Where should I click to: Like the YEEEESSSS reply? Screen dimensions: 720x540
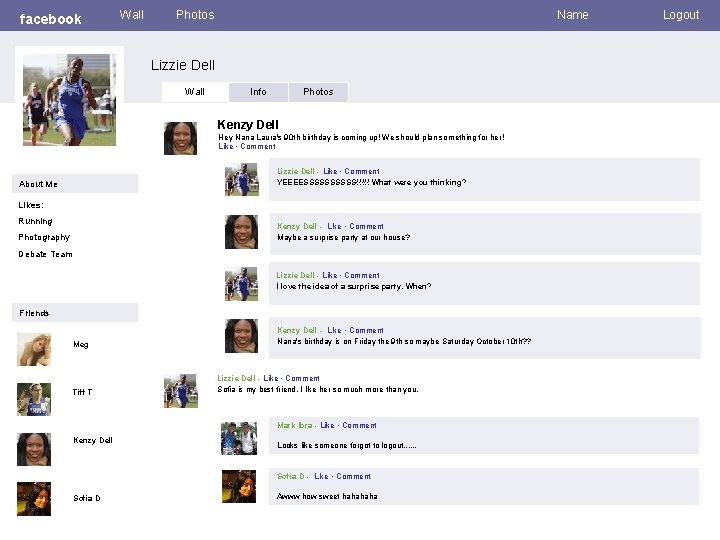[330, 171]
